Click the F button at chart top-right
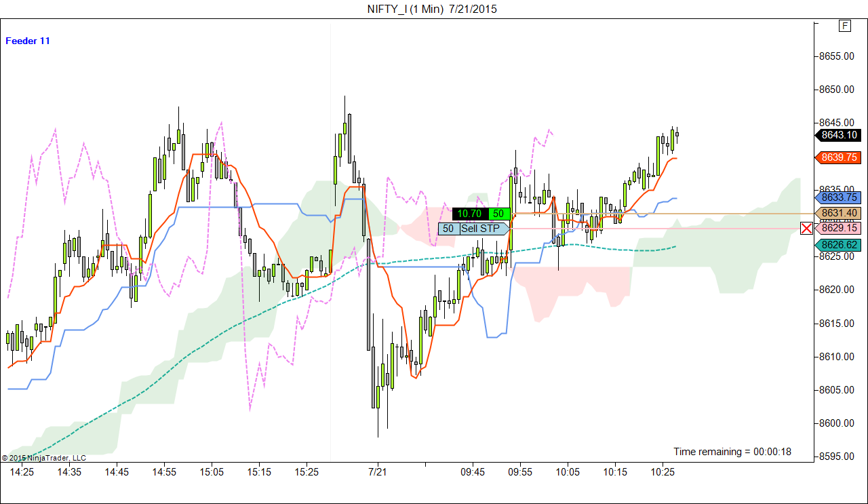 coord(844,26)
